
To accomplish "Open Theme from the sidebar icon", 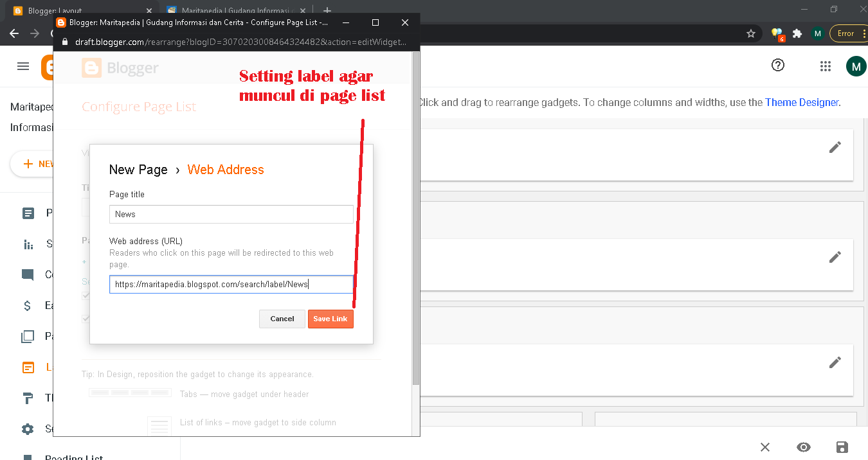I will [28, 398].
